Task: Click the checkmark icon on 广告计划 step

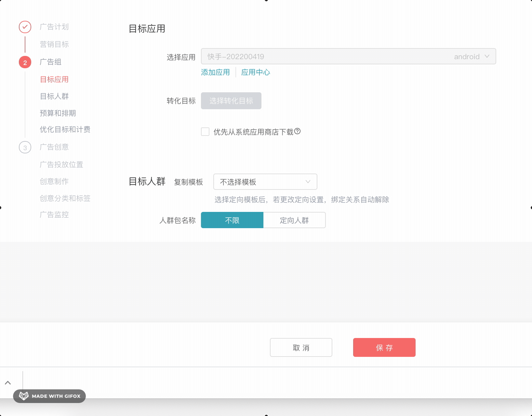Action: click(25, 27)
